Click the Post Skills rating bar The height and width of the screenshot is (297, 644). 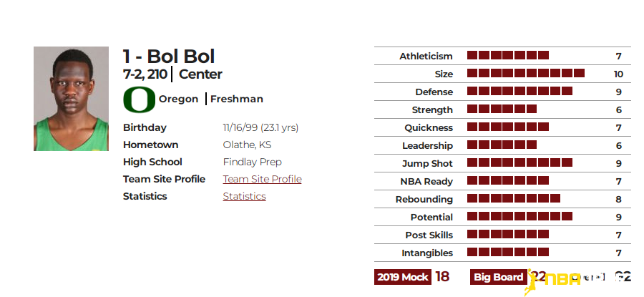coord(507,234)
